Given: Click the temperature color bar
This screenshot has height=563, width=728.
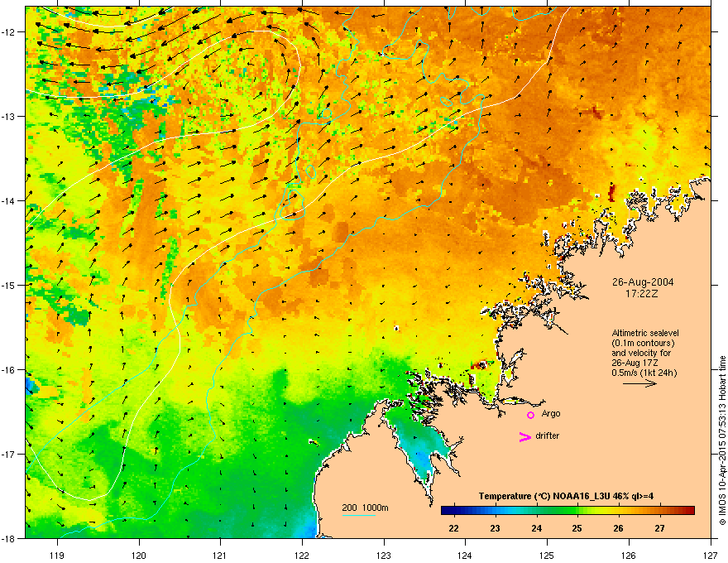Looking at the screenshot, I should click(x=568, y=511).
